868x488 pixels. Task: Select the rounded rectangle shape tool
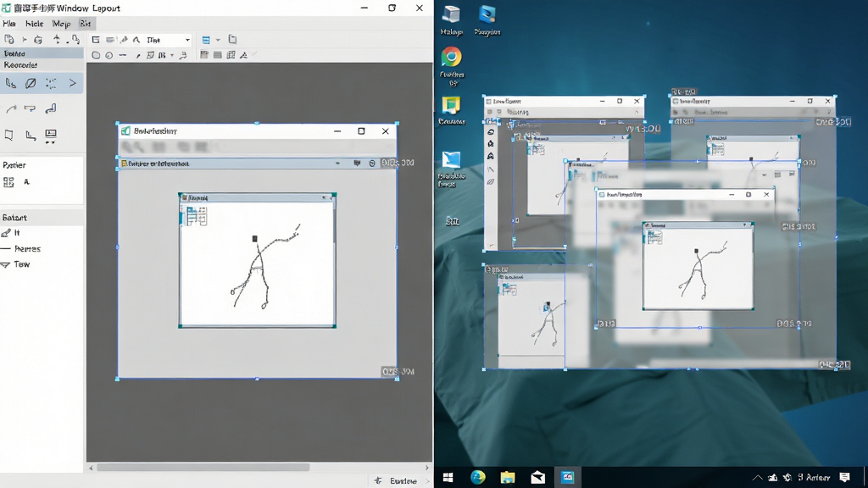(96, 55)
